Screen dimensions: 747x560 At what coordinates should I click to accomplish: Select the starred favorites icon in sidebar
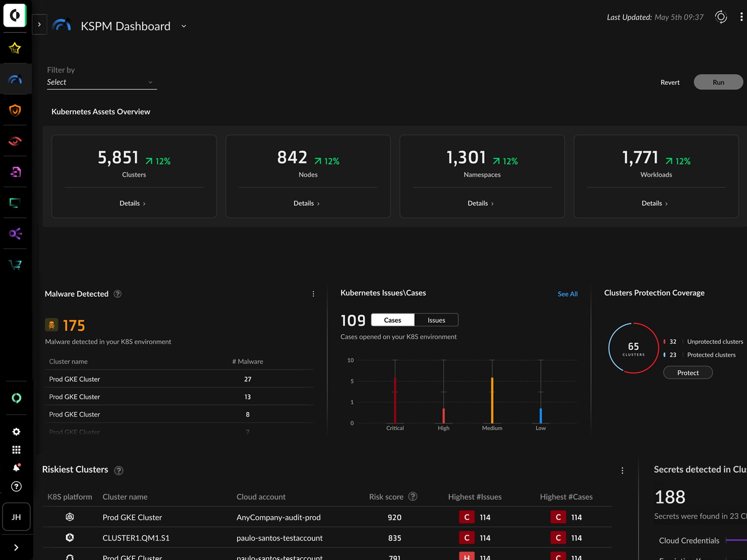coord(15,48)
